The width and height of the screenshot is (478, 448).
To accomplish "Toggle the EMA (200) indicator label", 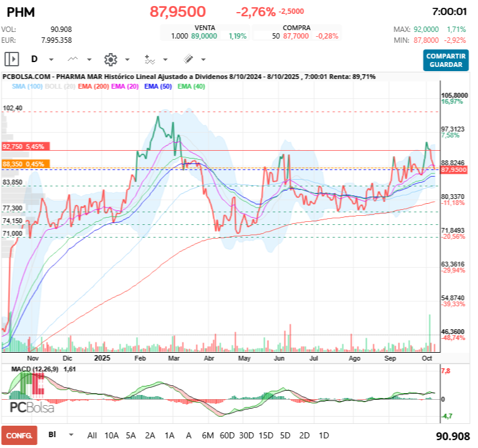I will point(94,86).
